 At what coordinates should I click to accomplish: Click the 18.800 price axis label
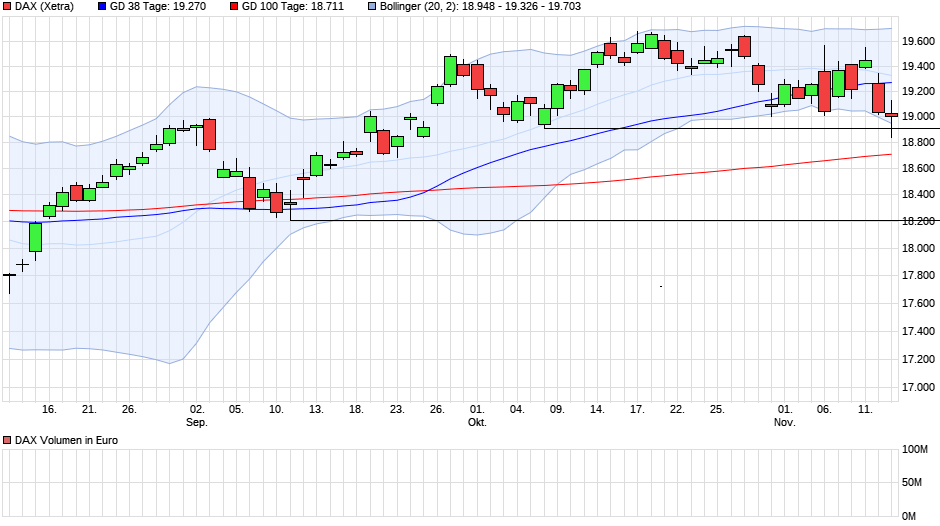coord(918,142)
